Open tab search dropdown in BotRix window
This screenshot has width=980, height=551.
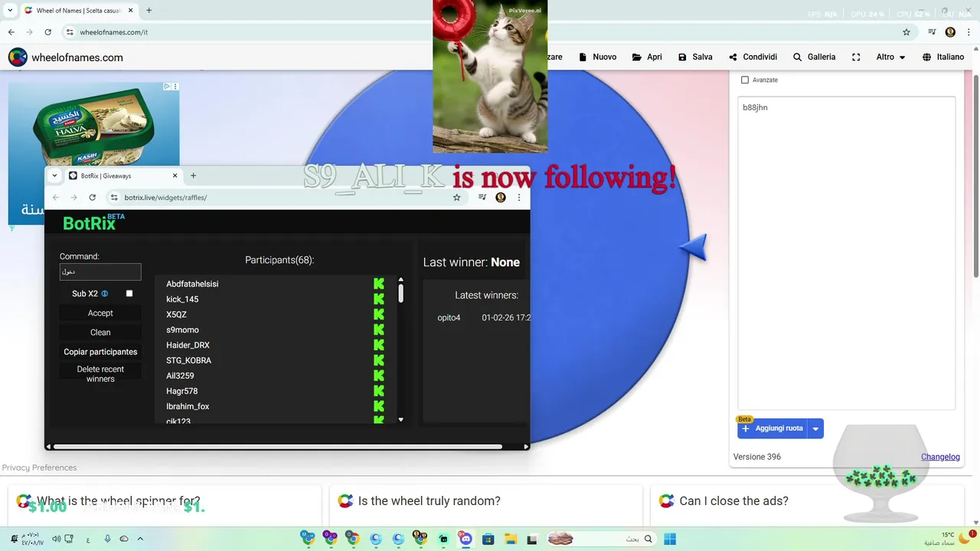click(54, 175)
